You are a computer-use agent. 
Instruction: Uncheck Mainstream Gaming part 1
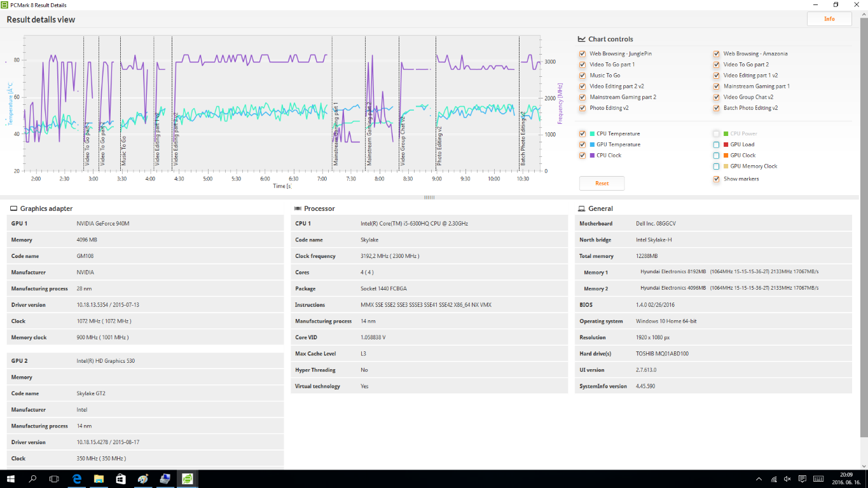pos(717,86)
